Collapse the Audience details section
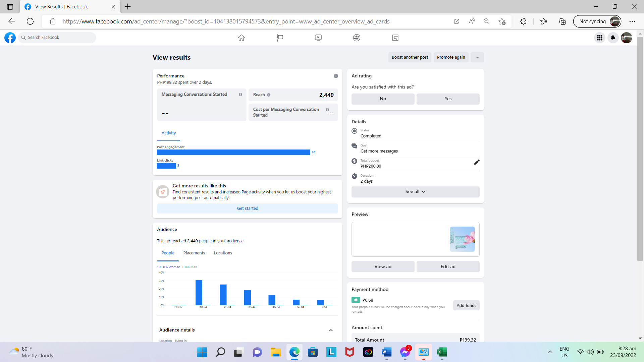This screenshot has height=362, width=644. click(331, 330)
